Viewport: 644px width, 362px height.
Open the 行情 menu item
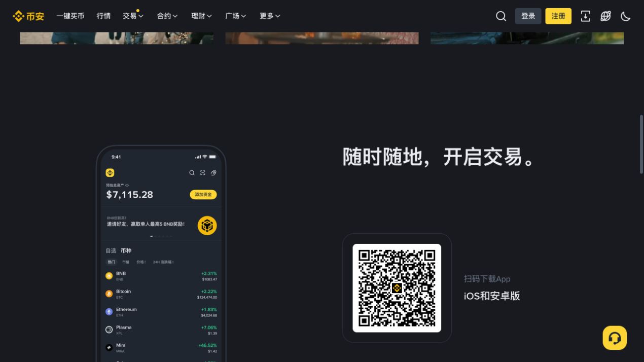pos(103,16)
